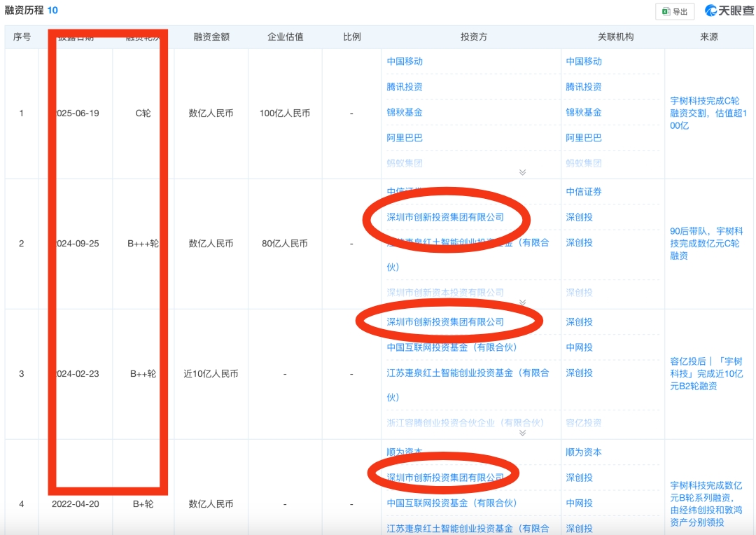
Task: Click the Excel icon on 导出 button
Action: 666,12
